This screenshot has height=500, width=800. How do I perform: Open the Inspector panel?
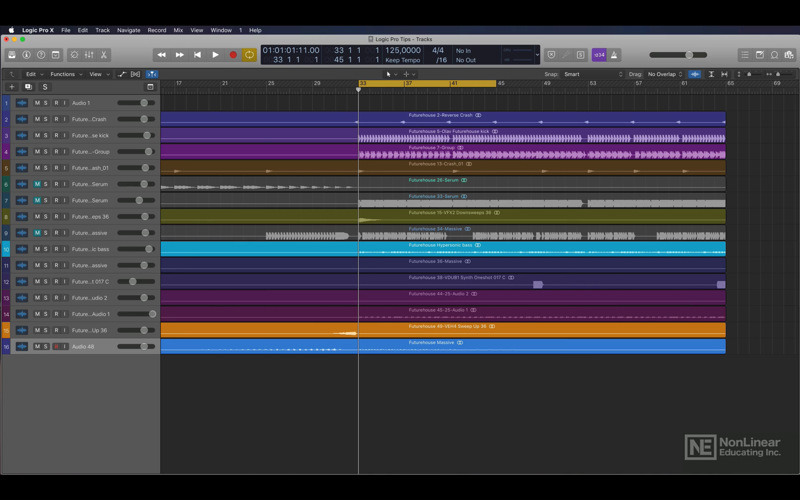(x=27, y=55)
